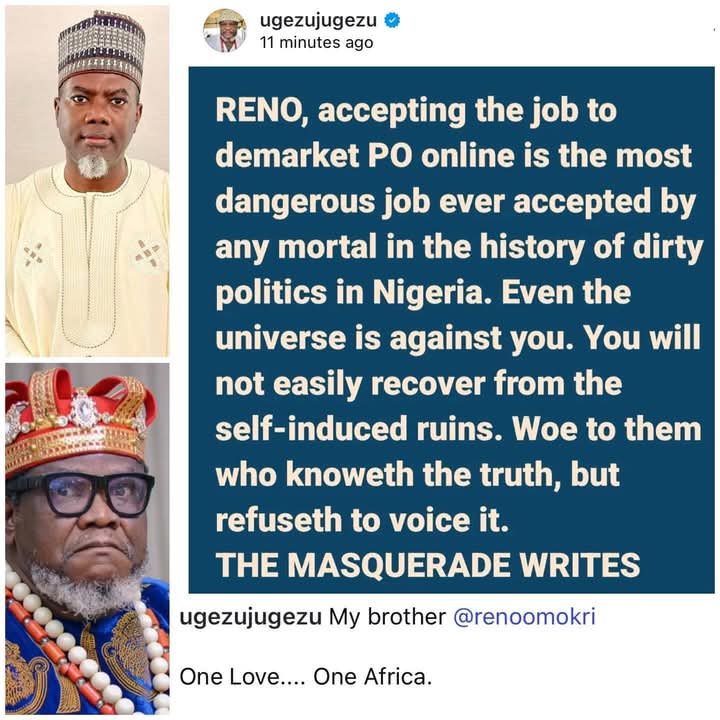Click ugezujugezu username in the caption
The width and height of the screenshot is (720, 720).
(x=250, y=617)
